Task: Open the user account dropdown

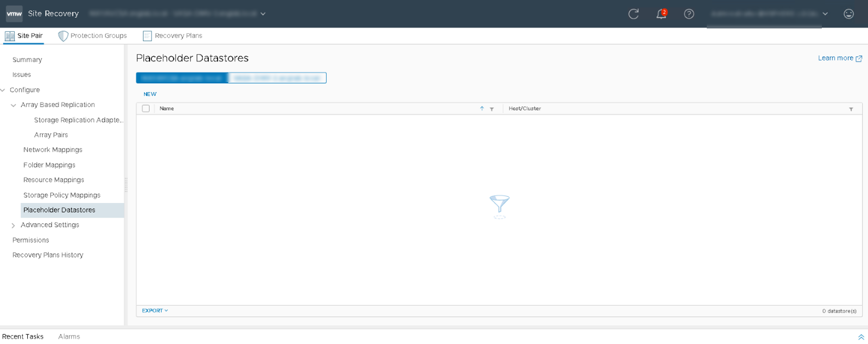Action: click(825, 14)
